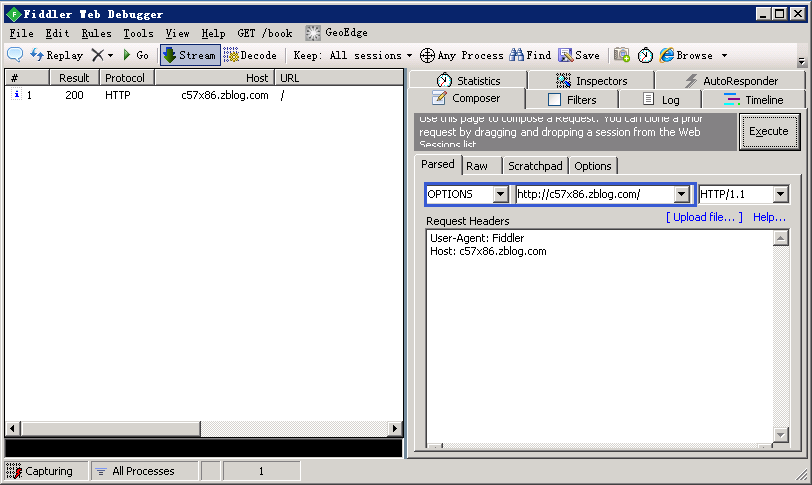Open the Keep: All sessions dropdown
Screen dimensions: 812x485
pyautogui.click(x=353, y=55)
